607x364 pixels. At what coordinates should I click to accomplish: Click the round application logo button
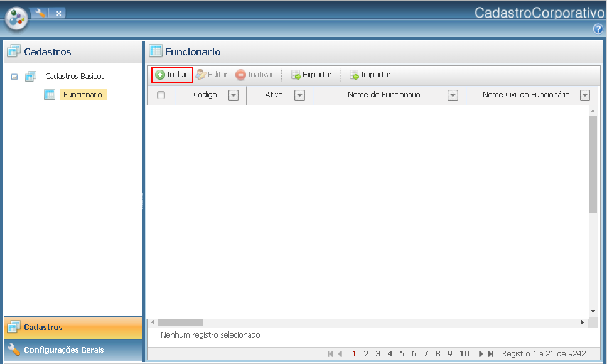pyautogui.click(x=17, y=19)
